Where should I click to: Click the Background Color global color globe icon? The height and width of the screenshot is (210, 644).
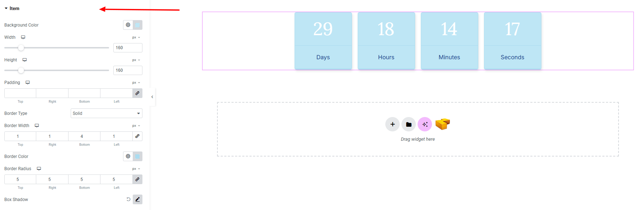coord(128,25)
